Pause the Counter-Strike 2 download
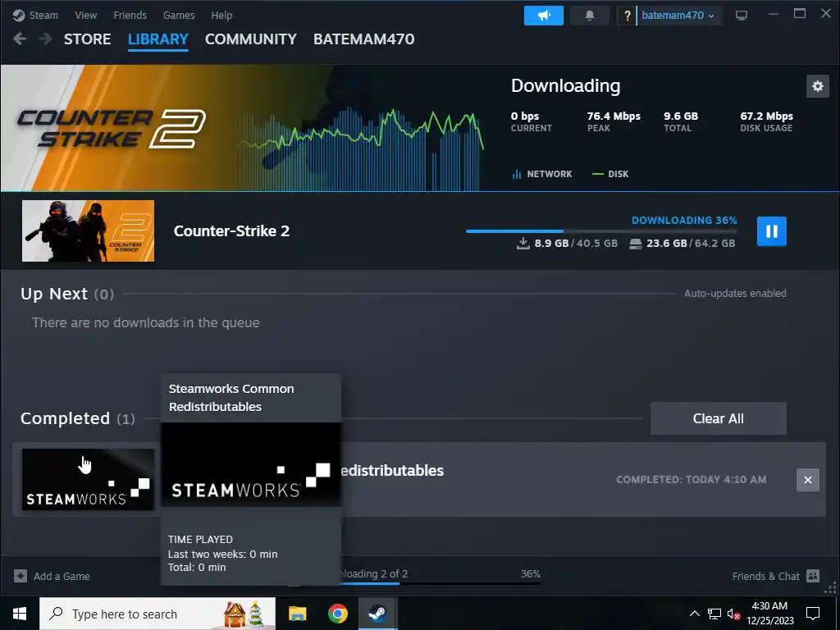Screen dimensions: 840x630 (771, 231)
